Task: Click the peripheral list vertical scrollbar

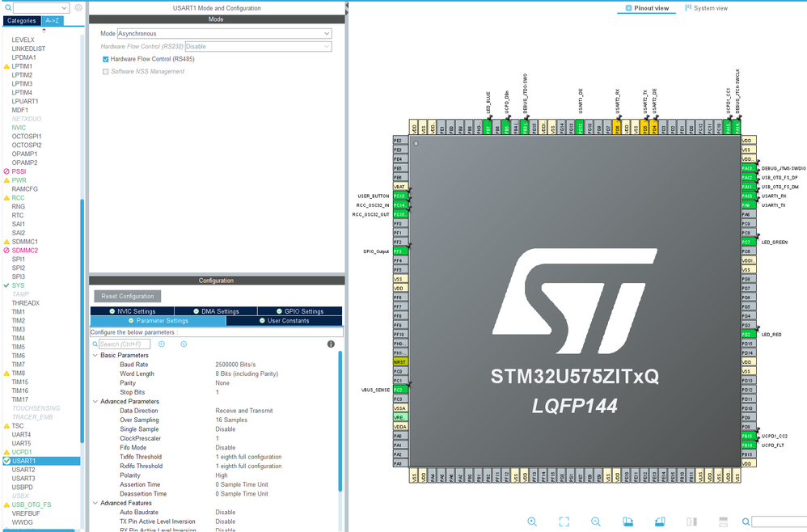Action: 82,320
